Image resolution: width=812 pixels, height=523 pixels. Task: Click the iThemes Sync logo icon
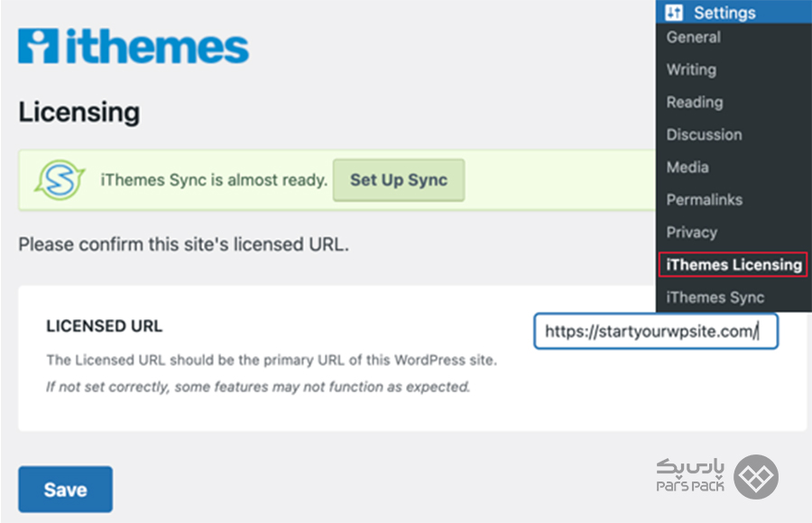coord(60,180)
